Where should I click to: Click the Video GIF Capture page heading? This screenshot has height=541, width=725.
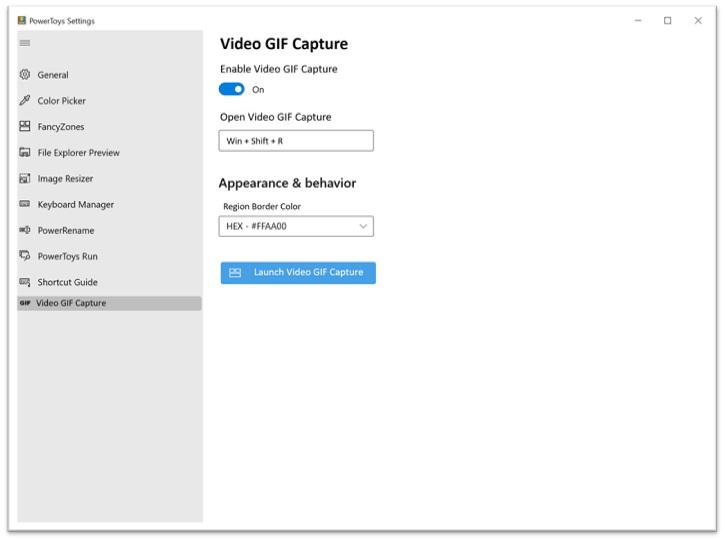tap(284, 44)
